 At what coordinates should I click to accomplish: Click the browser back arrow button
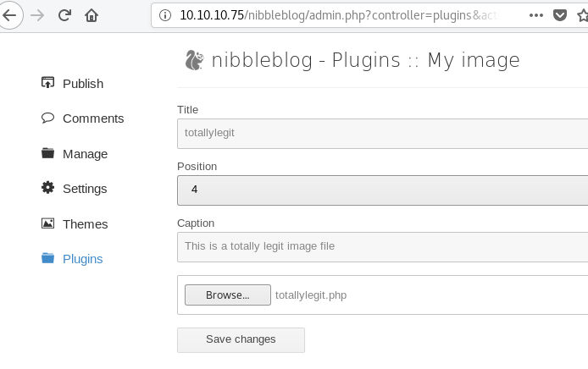pos(8,15)
